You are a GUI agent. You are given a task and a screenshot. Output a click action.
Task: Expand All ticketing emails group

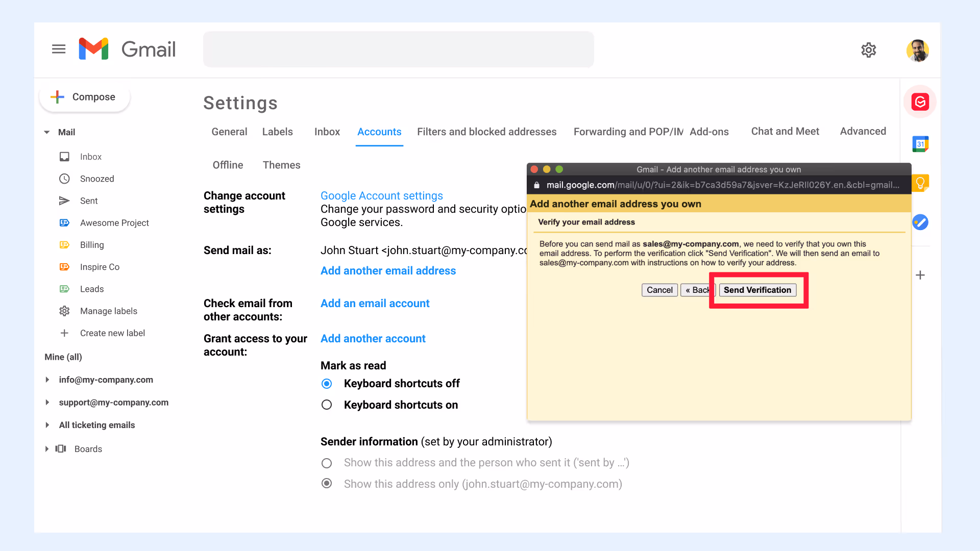47,425
